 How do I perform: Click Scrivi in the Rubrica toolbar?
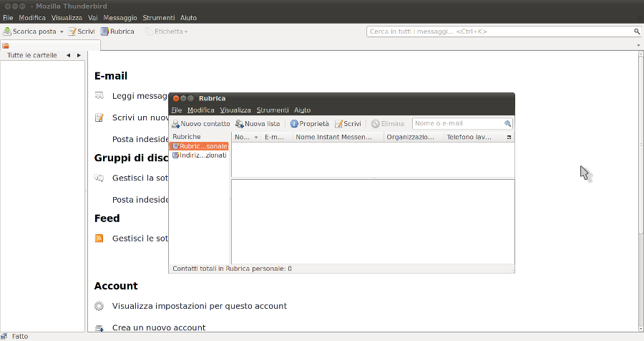(x=348, y=123)
